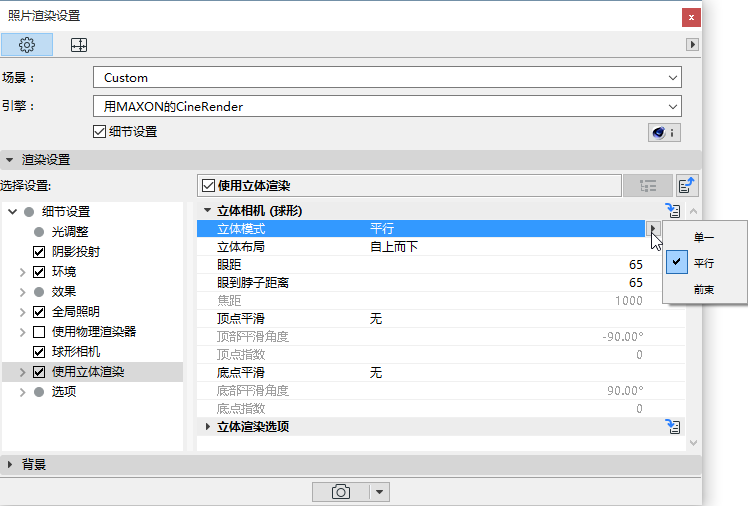Toggle the 使用立体渲染 tree checkbox
The width and height of the screenshot is (748, 506).
pos(39,372)
